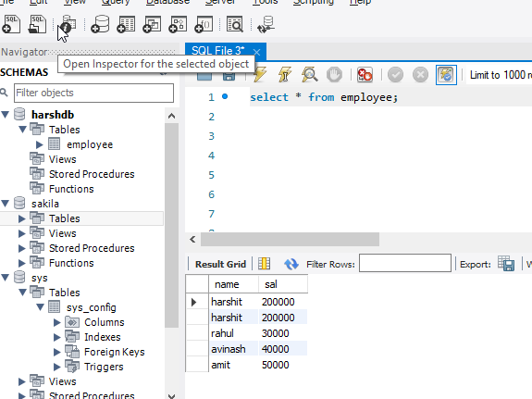Open the Query menu

[116, 2]
